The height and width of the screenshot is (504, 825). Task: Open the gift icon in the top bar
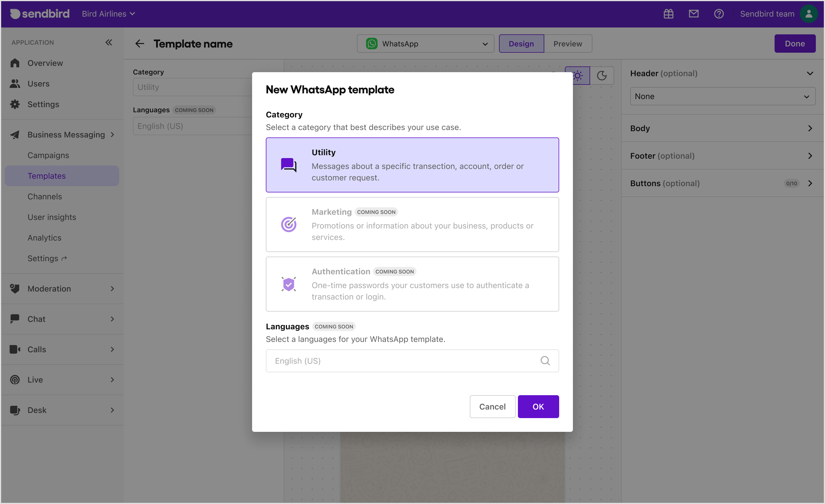[x=668, y=14]
